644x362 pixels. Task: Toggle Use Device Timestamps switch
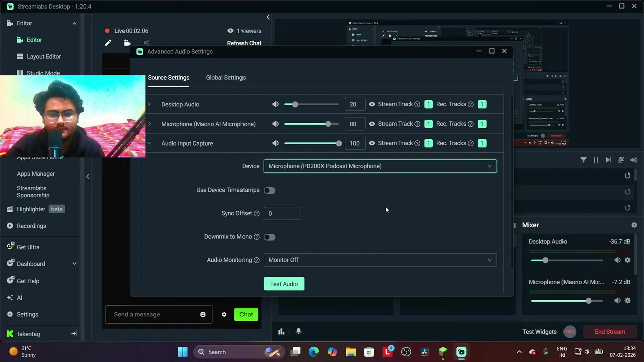click(x=269, y=190)
